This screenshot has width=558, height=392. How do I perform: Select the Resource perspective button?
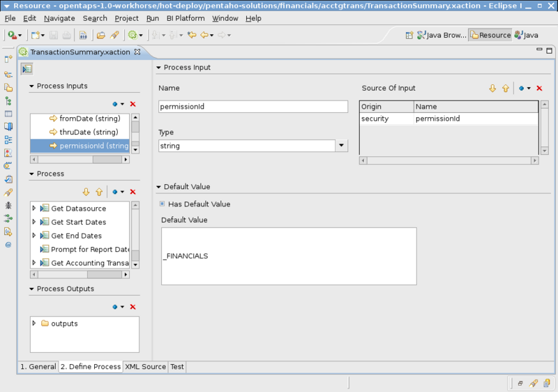click(x=490, y=35)
